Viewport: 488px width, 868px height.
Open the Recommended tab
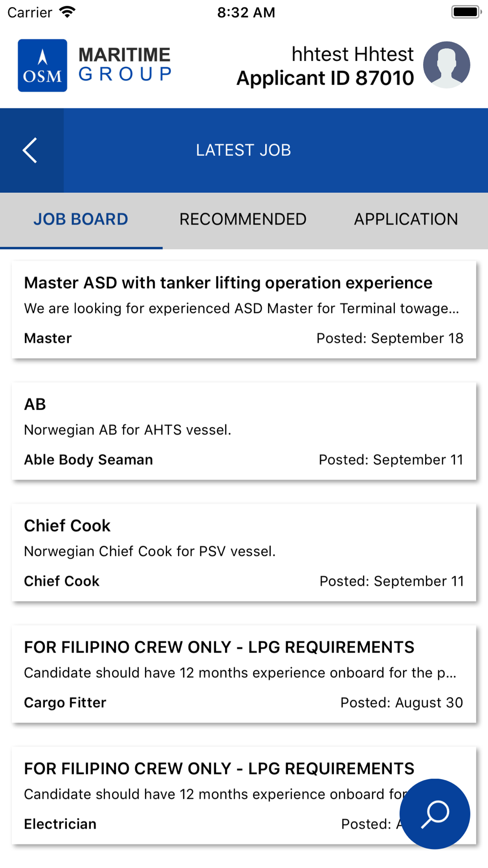(x=243, y=219)
